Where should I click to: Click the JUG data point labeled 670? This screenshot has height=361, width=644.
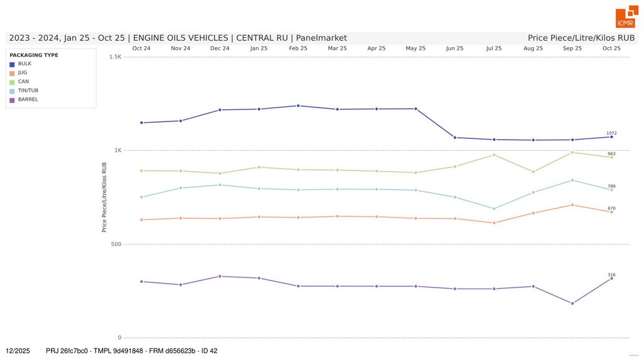point(611,212)
